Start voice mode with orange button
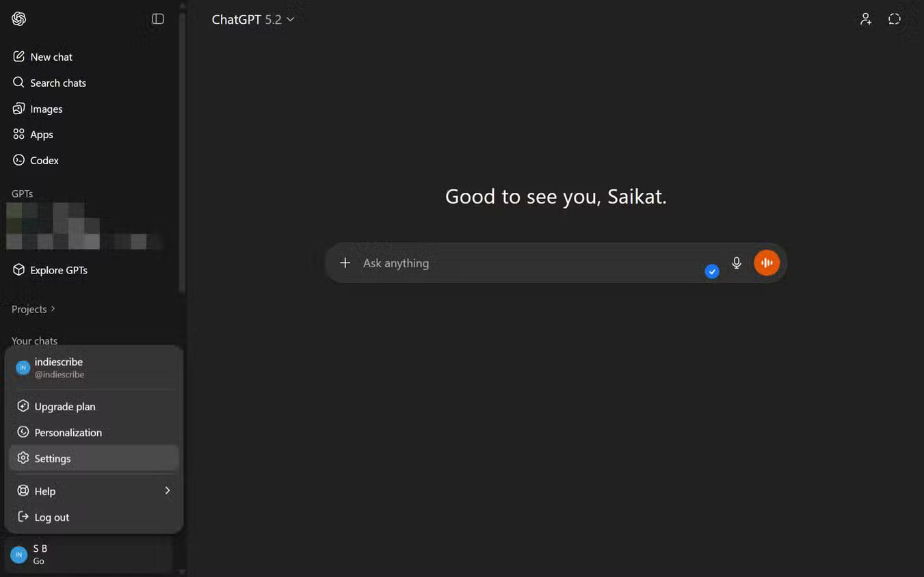Image resolution: width=924 pixels, height=577 pixels. click(x=767, y=263)
